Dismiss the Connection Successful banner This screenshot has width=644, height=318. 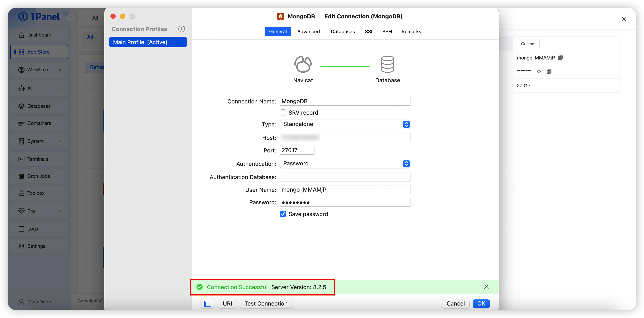click(486, 287)
